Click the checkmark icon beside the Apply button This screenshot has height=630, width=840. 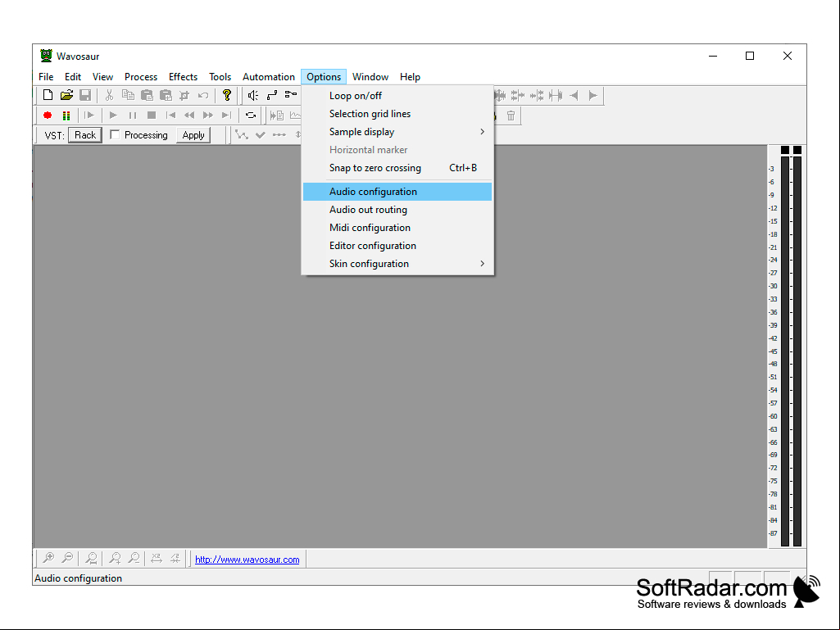[261, 135]
